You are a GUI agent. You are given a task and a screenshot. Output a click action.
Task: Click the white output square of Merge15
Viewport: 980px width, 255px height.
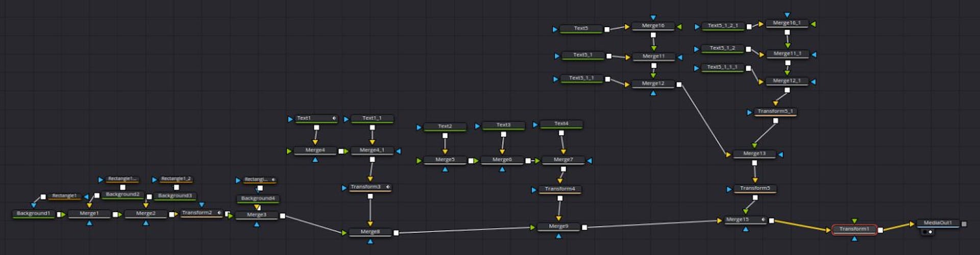772,221
